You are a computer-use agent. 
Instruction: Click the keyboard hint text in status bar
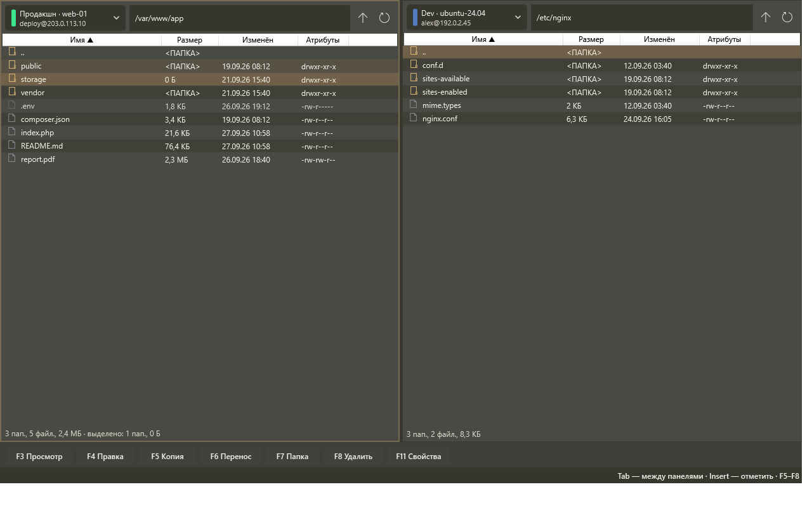pyautogui.click(x=709, y=476)
